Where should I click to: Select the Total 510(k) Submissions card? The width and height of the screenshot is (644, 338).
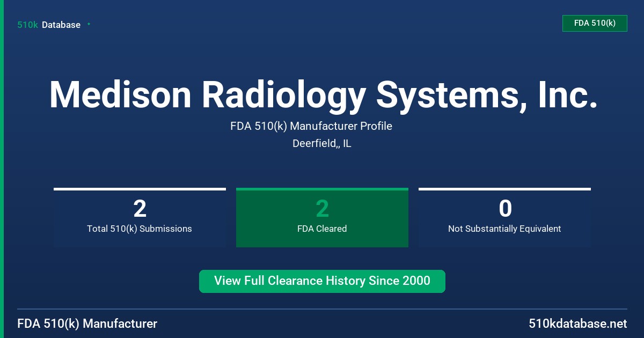coord(140,217)
